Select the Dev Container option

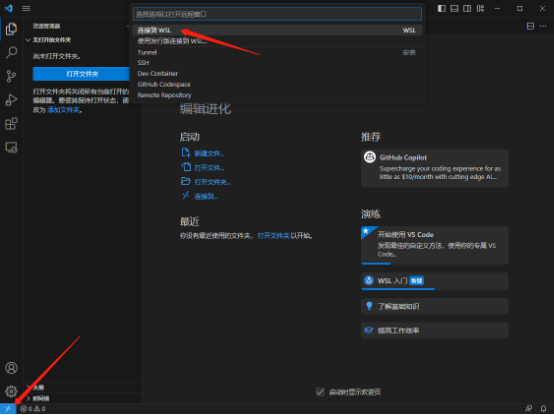(x=277, y=73)
